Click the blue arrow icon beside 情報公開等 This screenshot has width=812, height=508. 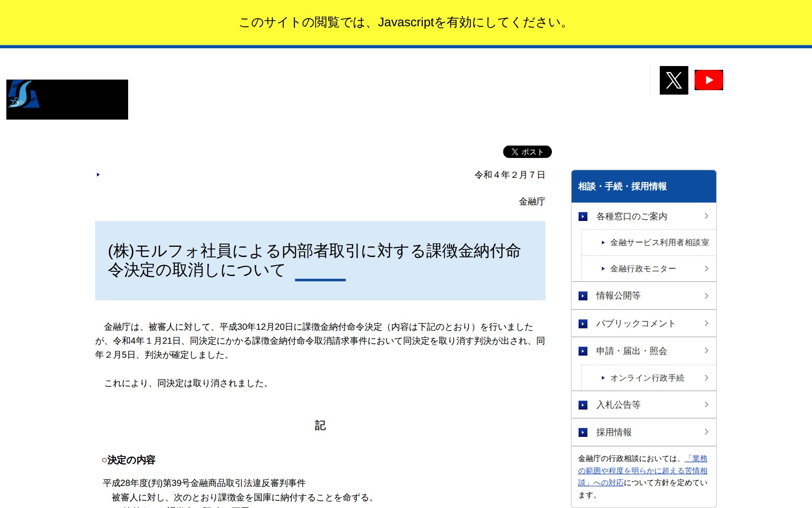click(583, 296)
